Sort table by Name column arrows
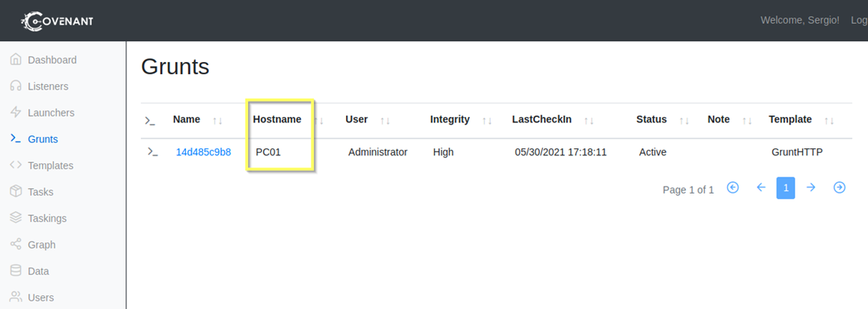868x309 pixels. (x=217, y=120)
